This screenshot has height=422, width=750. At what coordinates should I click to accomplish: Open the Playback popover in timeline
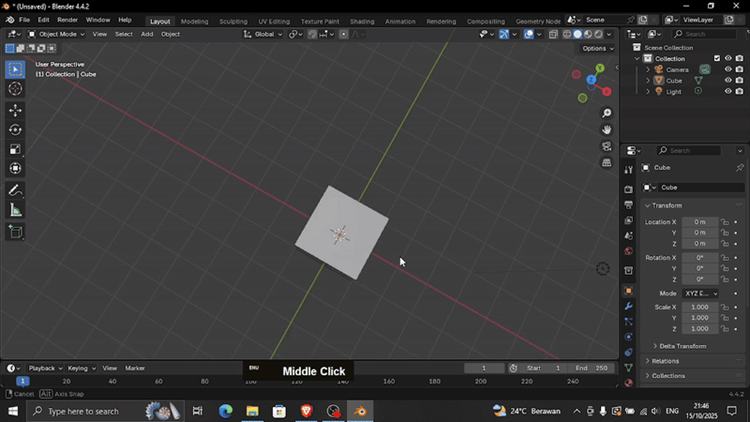click(43, 368)
